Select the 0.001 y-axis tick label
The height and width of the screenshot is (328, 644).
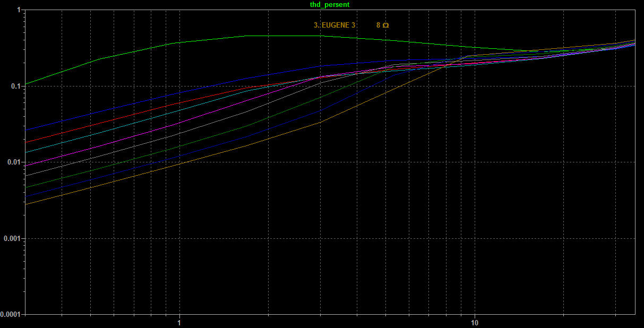(13, 238)
